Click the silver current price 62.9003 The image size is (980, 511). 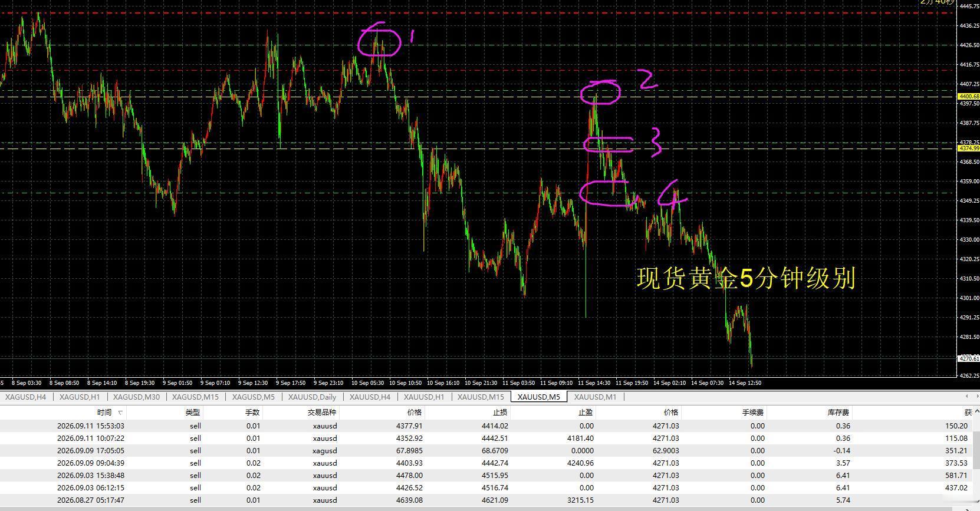click(666, 450)
